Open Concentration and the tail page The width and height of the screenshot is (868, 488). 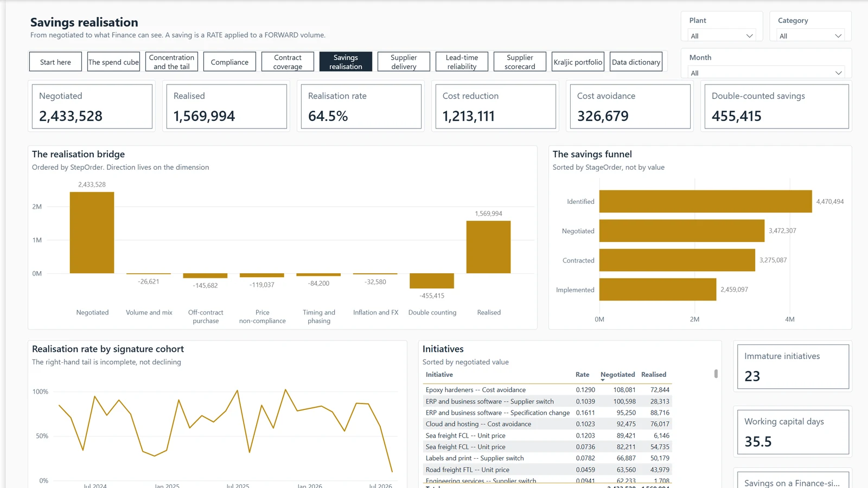(171, 62)
